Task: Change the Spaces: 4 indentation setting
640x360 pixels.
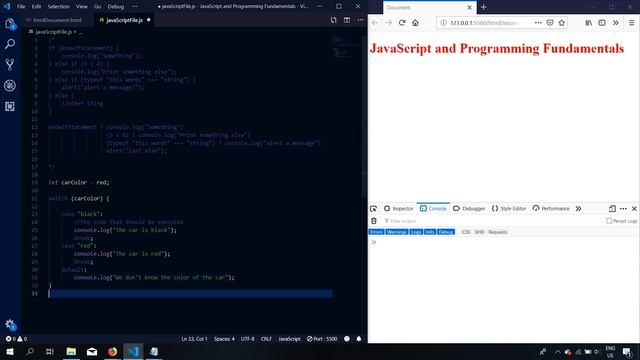Action: 224,339
